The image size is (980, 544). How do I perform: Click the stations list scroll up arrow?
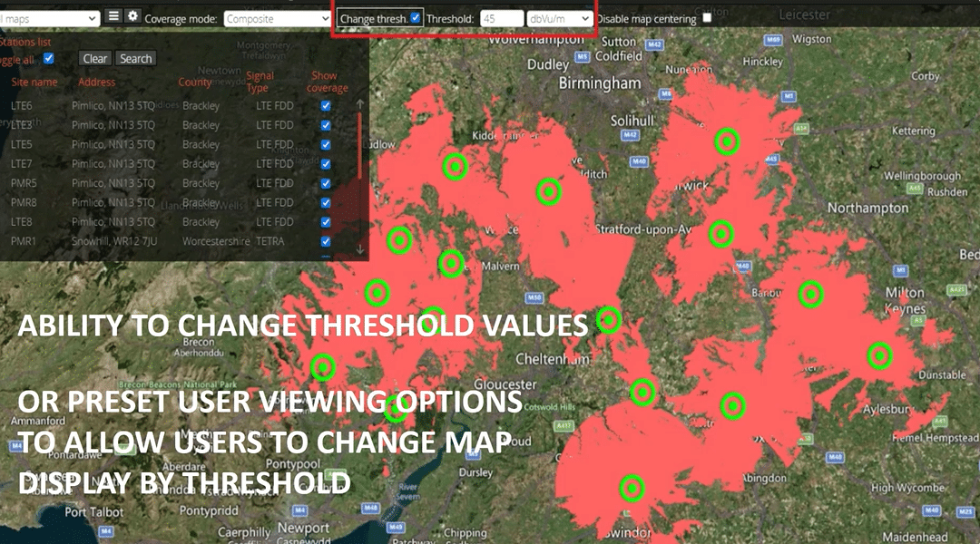[x=360, y=103]
